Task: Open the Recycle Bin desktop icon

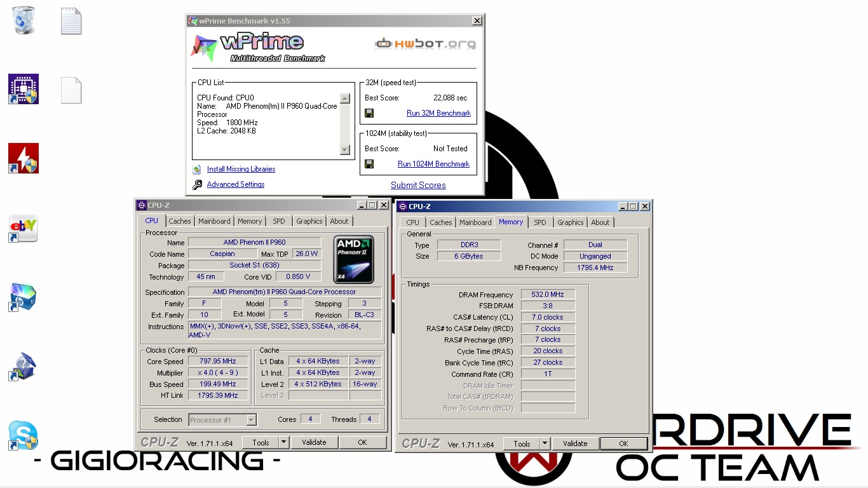Action: [x=24, y=20]
